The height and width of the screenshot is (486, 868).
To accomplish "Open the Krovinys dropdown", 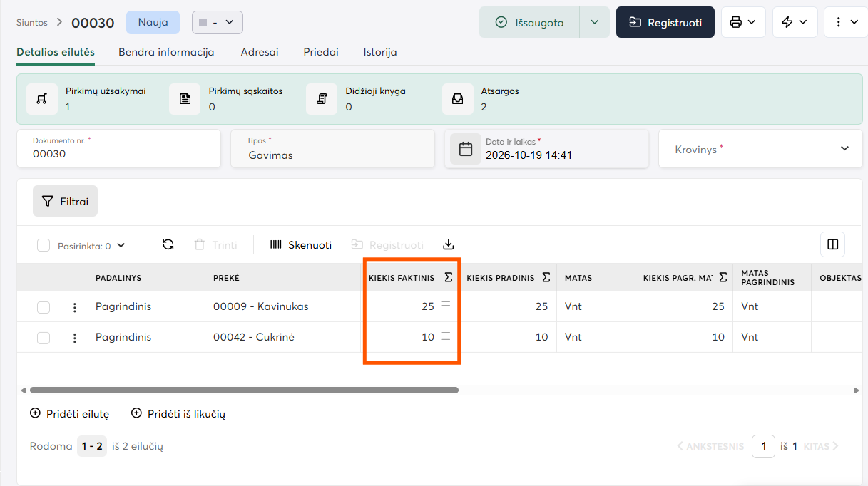I will coord(760,149).
